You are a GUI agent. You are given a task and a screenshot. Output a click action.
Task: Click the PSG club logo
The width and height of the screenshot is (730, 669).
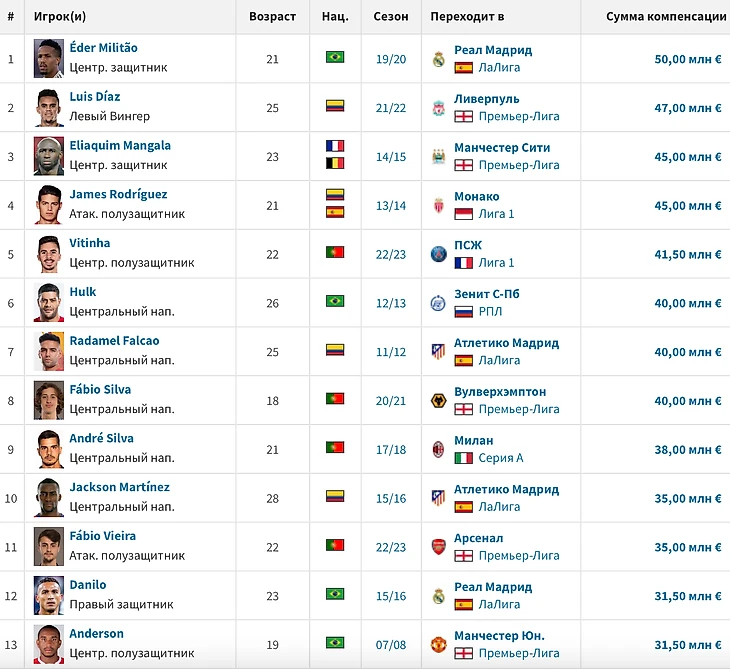(438, 254)
